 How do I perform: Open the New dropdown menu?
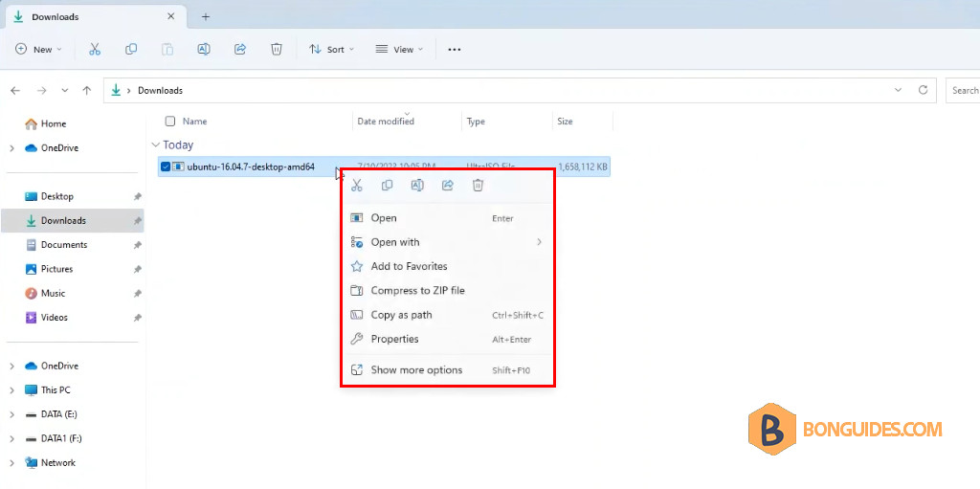(38, 50)
